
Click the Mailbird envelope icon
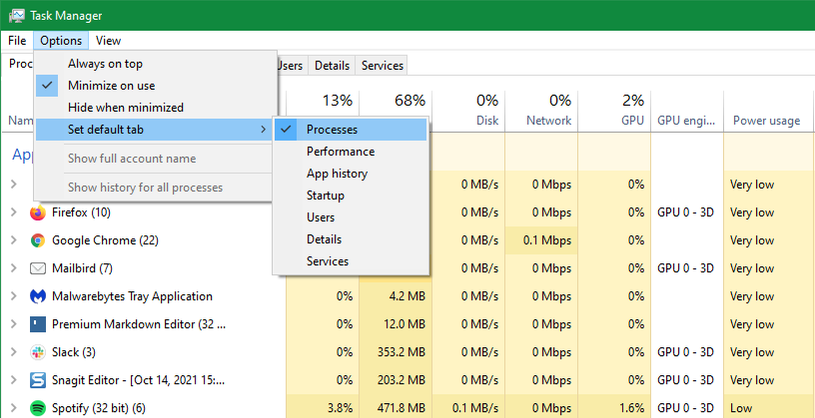pyautogui.click(x=38, y=268)
